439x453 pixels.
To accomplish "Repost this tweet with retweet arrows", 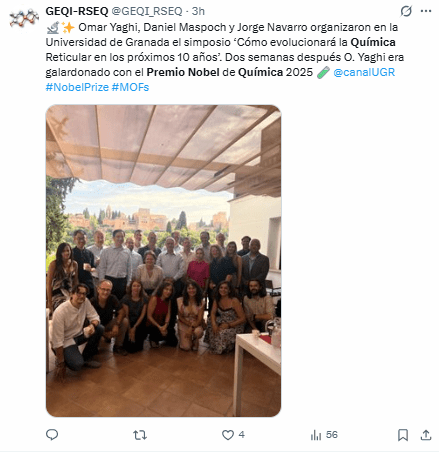I will point(140,435).
